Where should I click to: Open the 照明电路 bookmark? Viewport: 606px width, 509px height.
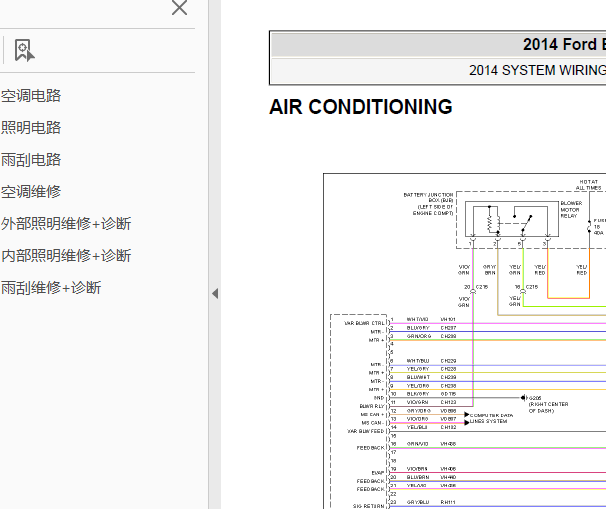[31, 128]
